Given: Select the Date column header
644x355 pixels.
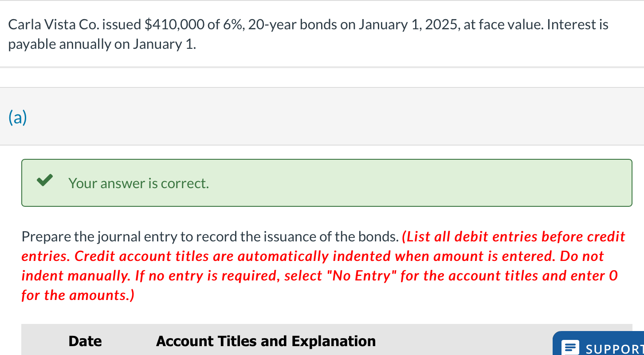Looking at the screenshot, I should (x=85, y=341).
